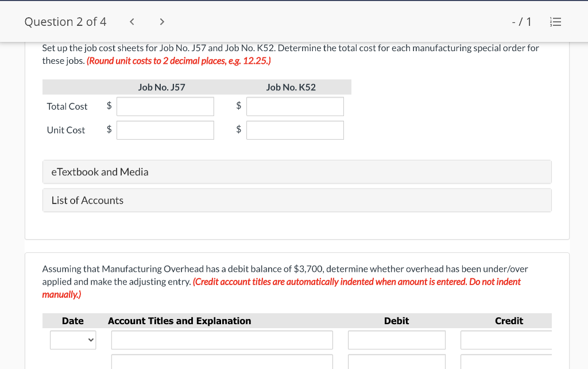Click the second Account Titles row field
Image resolution: width=588 pixels, height=369 pixels.
tap(222, 362)
